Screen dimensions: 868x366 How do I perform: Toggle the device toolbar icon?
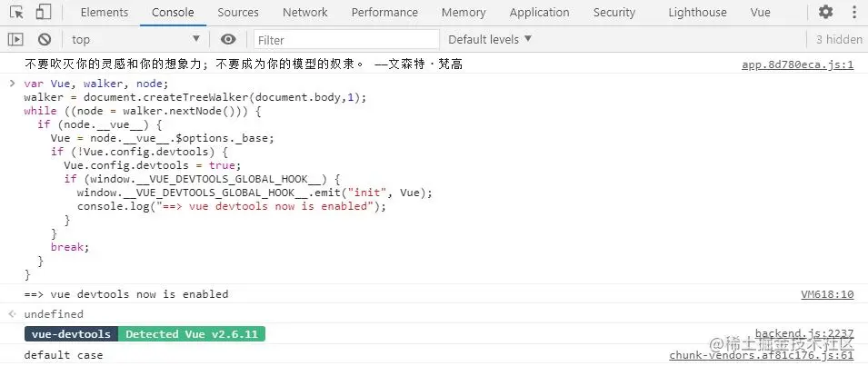click(x=44, y=13)
